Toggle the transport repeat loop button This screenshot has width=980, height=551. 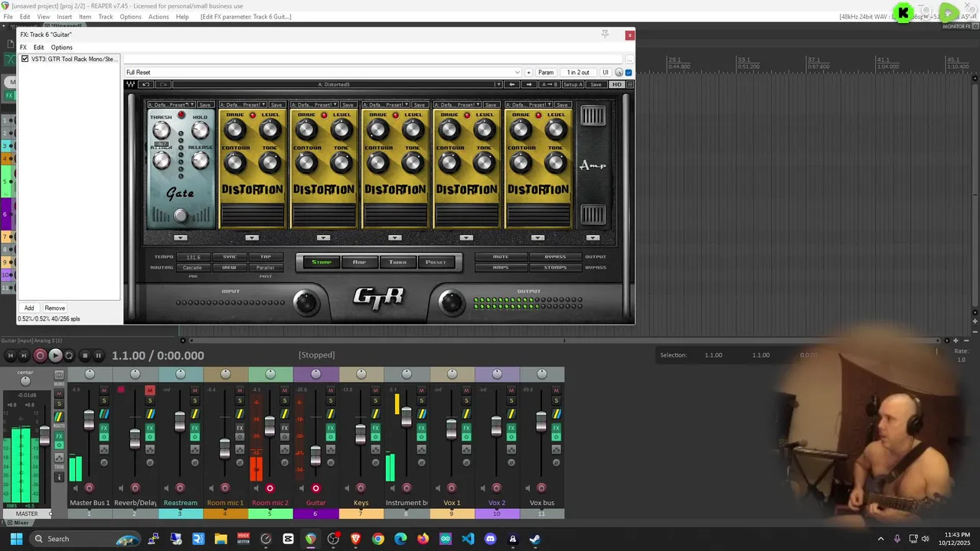pyautogui.click(x=69, y=355)
